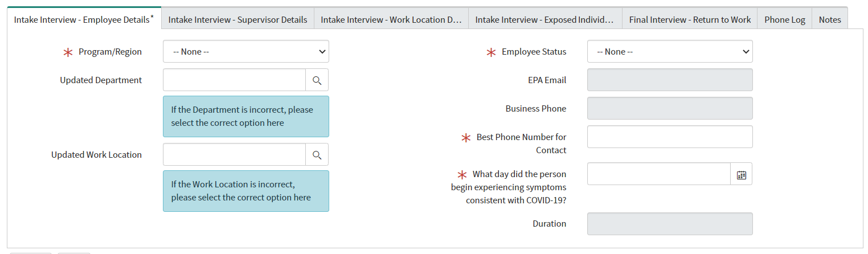The image size is (868, 254).
Task: Click the Best Phone Number for Contact field
Action: [x=670, y=137]
